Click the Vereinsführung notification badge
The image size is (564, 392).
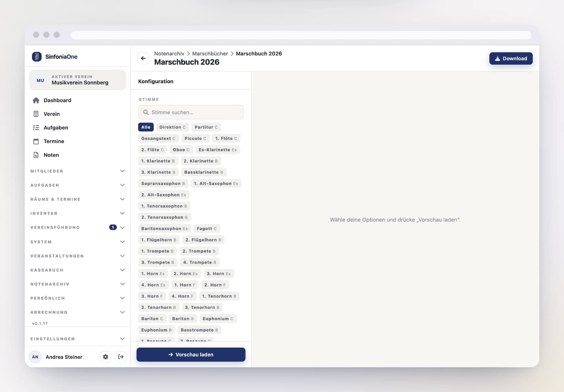coord(113,228)
